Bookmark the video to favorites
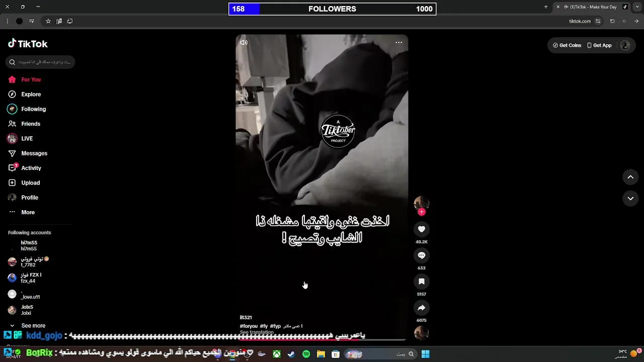 422,282
